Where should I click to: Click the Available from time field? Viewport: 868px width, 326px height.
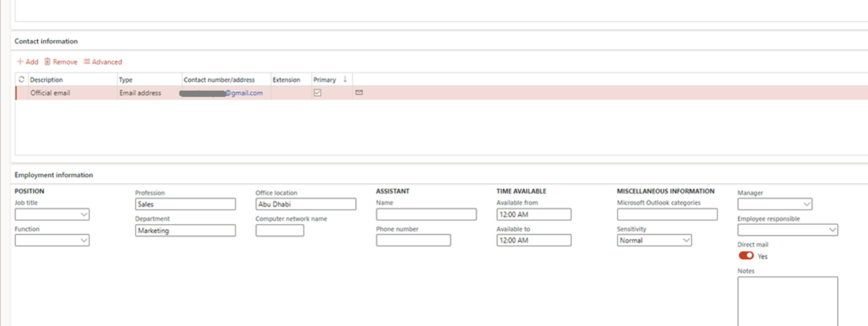pyautogui.click(x=533, y=215)
